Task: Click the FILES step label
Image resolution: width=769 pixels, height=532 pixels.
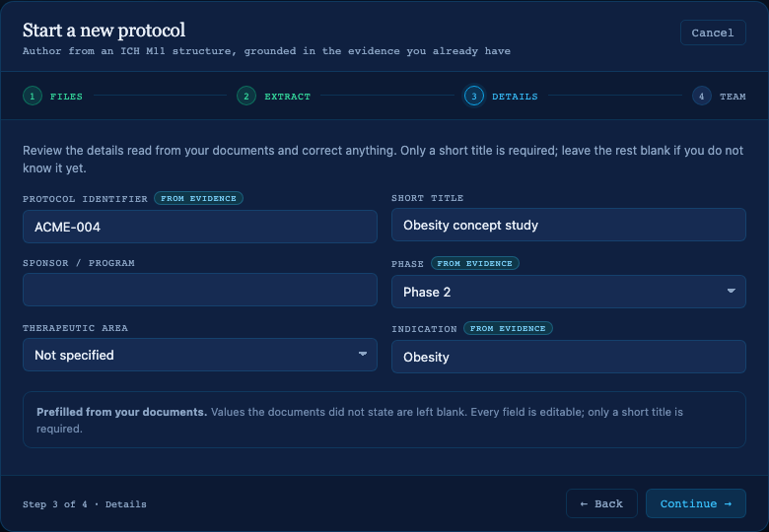Action: click(66, 97)
